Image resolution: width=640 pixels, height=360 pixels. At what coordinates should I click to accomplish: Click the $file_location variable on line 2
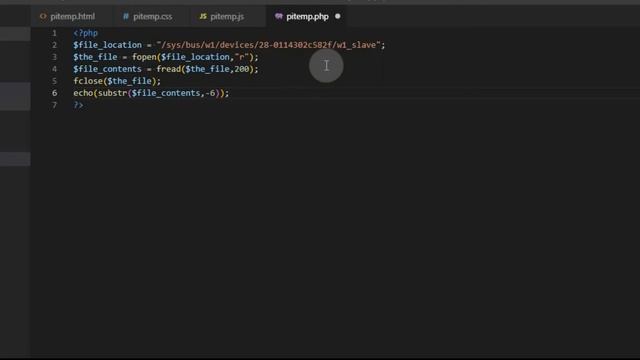pos(108,45)
